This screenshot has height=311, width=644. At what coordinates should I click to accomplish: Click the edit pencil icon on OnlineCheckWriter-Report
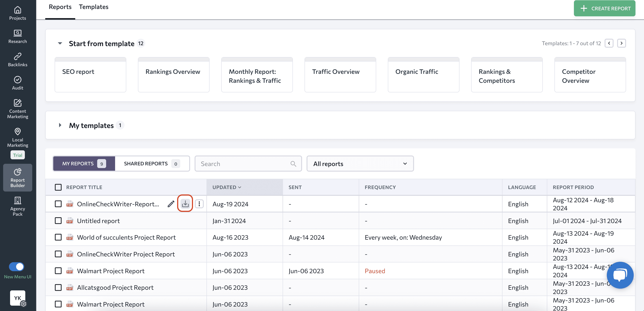171,204
